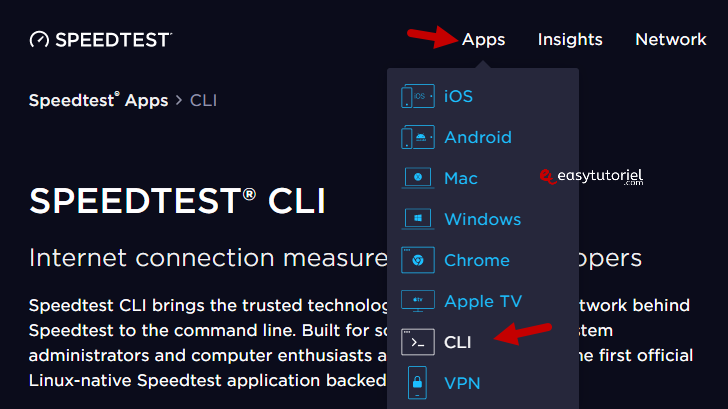Click the SPEEDTEST CLI page heading
This screenshot has height=409, width=728.
(x=177, y=201)
